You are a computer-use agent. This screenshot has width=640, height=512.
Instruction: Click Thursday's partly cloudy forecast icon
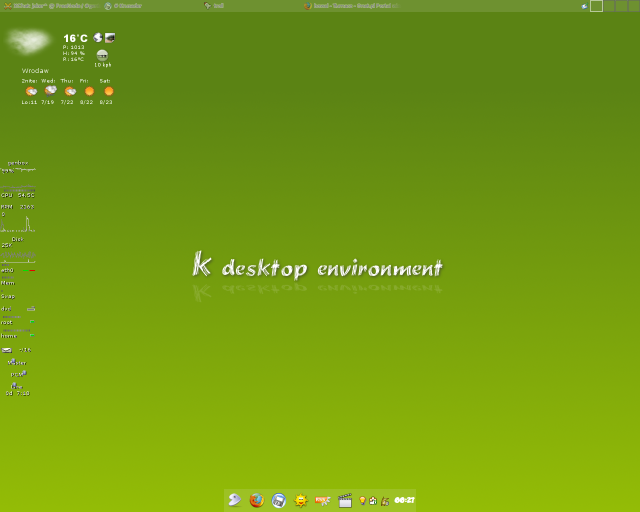click(70, 91)
